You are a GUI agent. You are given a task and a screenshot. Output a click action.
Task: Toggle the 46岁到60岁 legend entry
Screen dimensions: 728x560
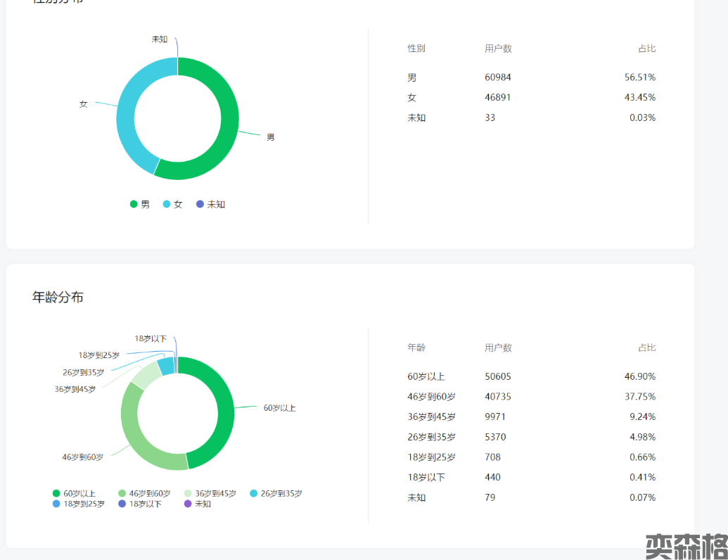tap(144, 493)
